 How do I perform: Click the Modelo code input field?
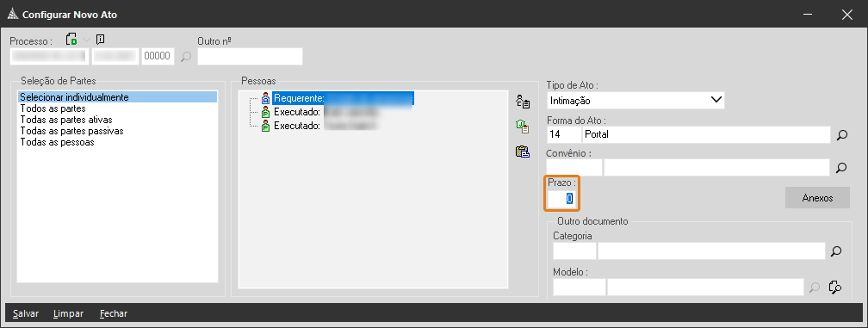pyautogui.click(x=579, y=287)
